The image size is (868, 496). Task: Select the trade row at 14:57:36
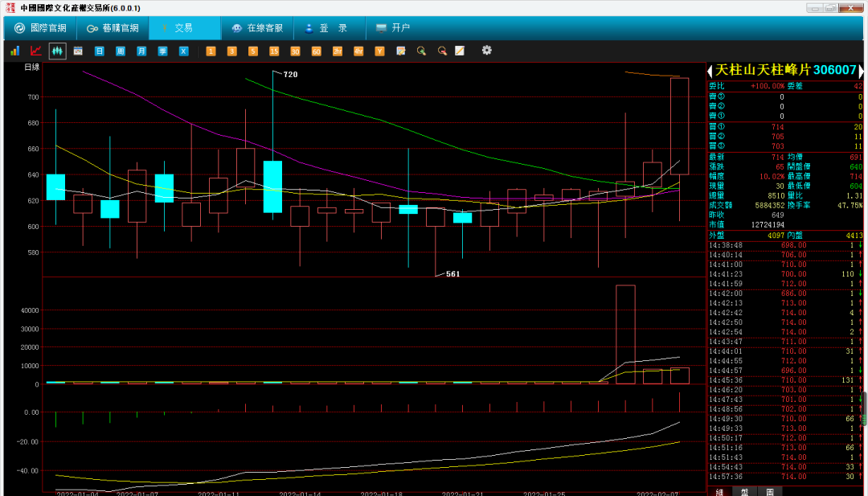coord(785,477)
